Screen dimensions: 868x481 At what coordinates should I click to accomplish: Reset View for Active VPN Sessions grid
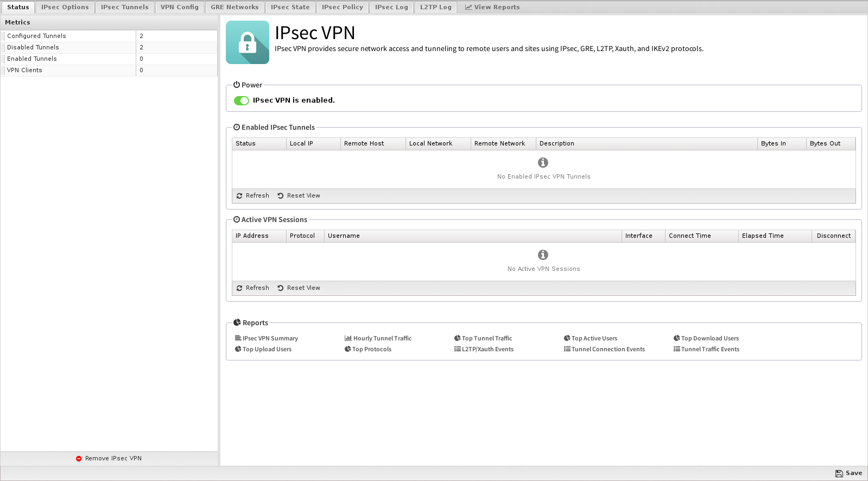[299, 288]
